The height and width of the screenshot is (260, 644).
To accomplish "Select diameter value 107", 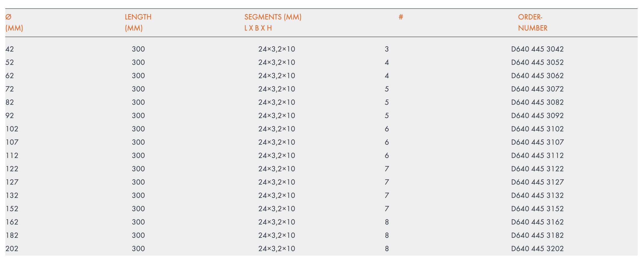I will coord(12,142).
